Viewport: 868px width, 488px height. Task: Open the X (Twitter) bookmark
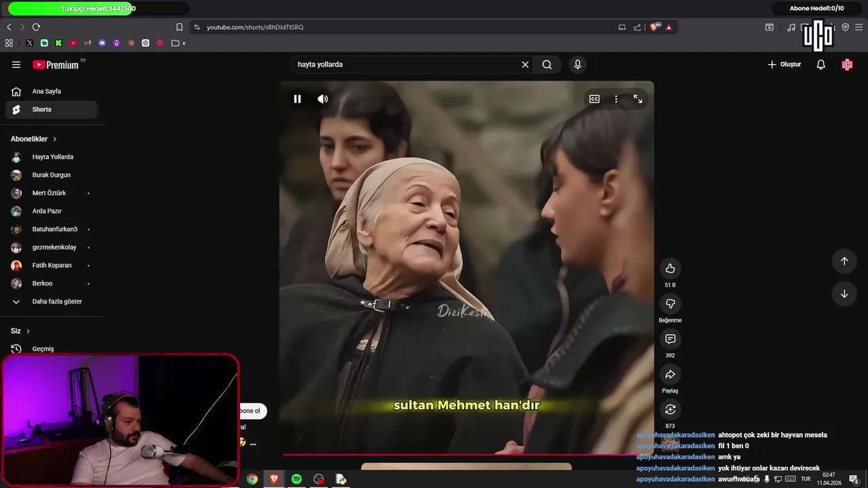point(30,43)
